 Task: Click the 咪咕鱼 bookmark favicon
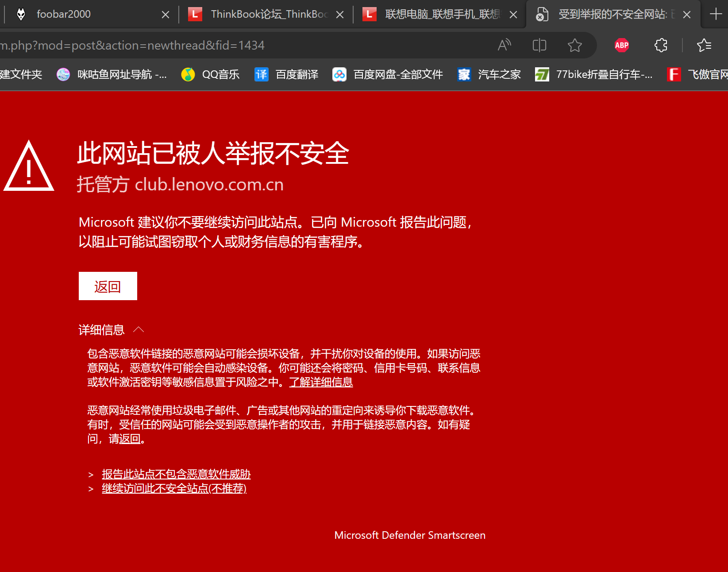tap(63, 74)
